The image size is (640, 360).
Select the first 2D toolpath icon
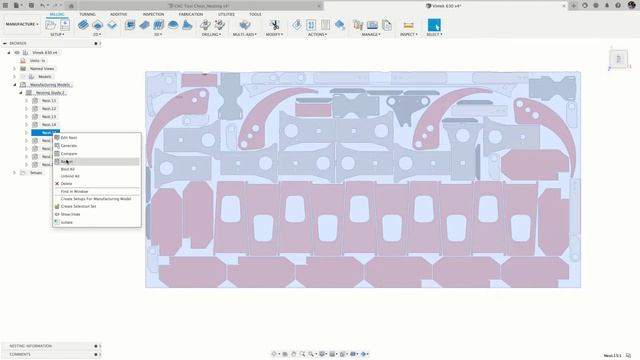pos(83,25)
